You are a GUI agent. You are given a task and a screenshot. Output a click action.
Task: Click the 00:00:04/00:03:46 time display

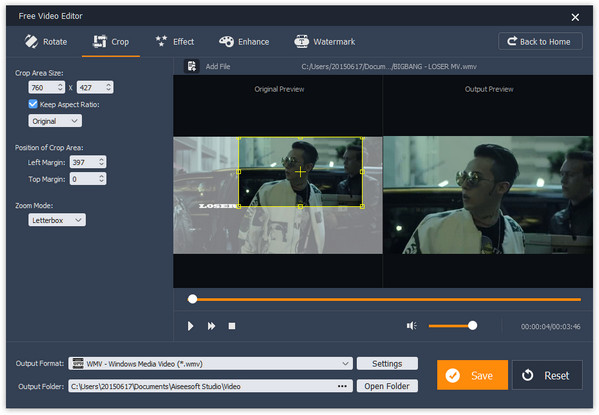click(550, 327)
